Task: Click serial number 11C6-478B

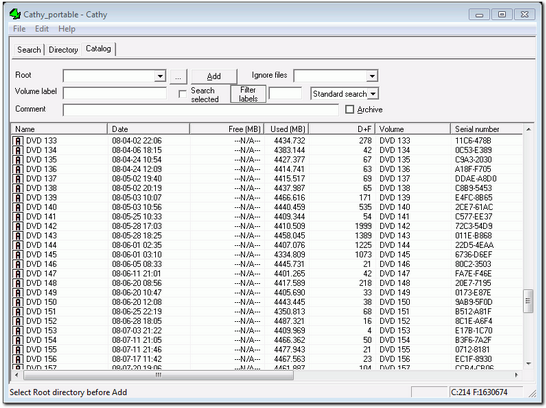Action: (x=473, y=141)
